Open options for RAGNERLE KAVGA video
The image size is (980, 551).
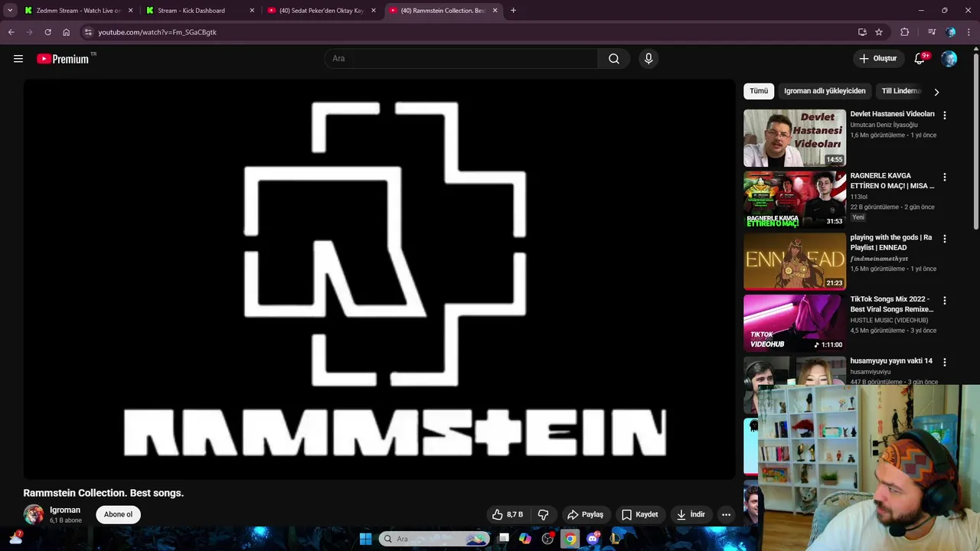944,177
